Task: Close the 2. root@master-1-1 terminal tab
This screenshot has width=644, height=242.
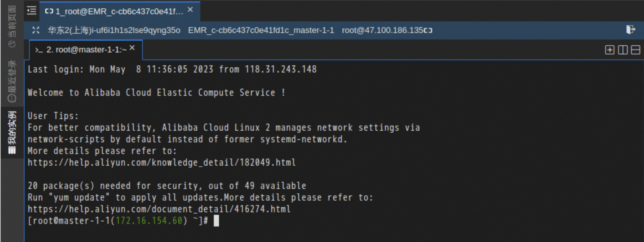Action: coord(132,48)
